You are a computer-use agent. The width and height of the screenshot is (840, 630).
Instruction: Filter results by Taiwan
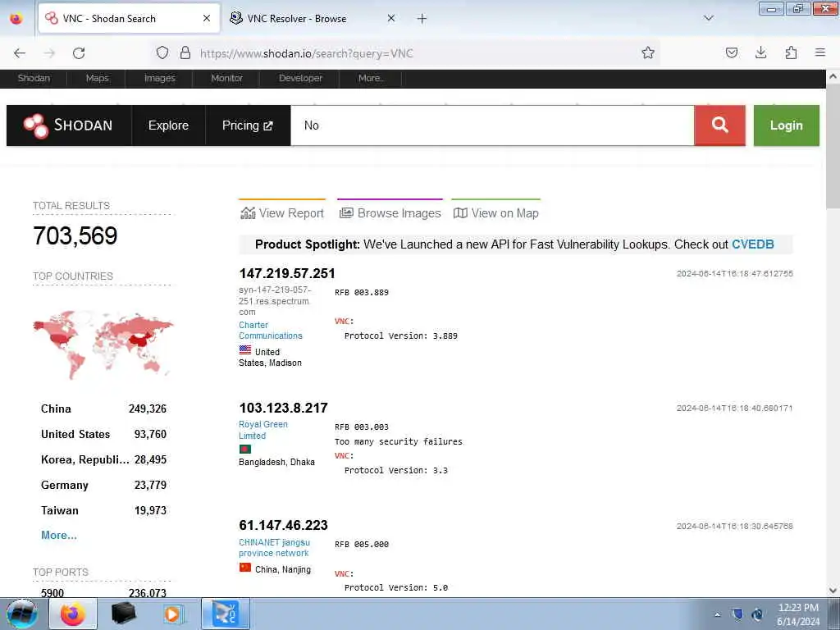click(x=103, y=510)
